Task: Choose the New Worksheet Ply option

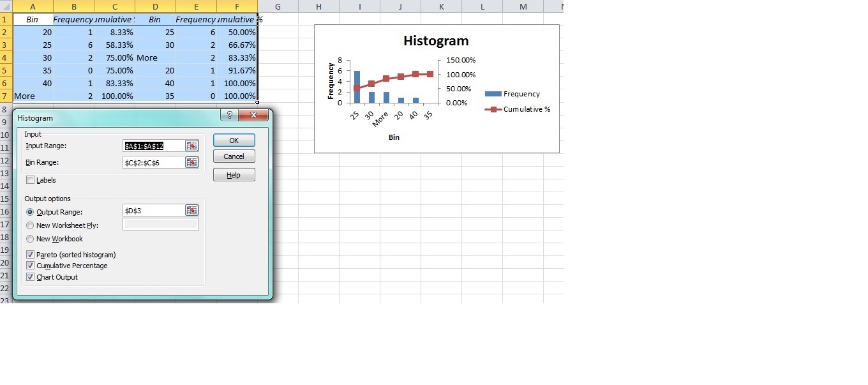Action: point(31,225)
